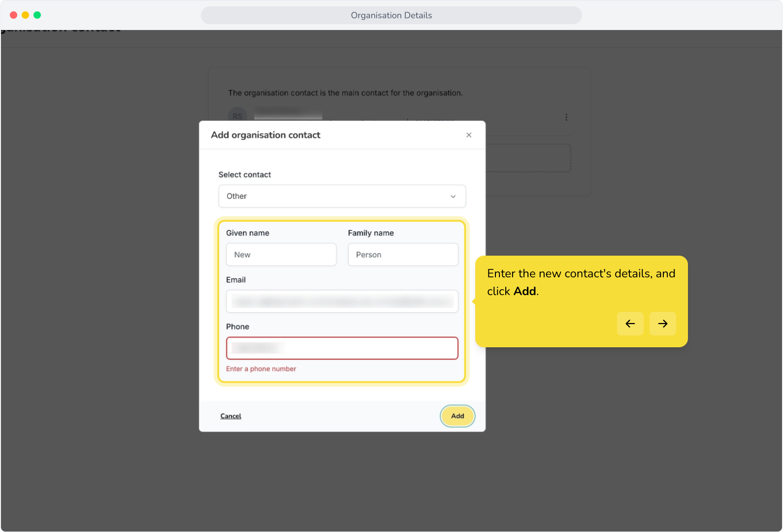Click the Email label text
The height and width of the screenshot is (532, 783).
click(x=236, y=280)
